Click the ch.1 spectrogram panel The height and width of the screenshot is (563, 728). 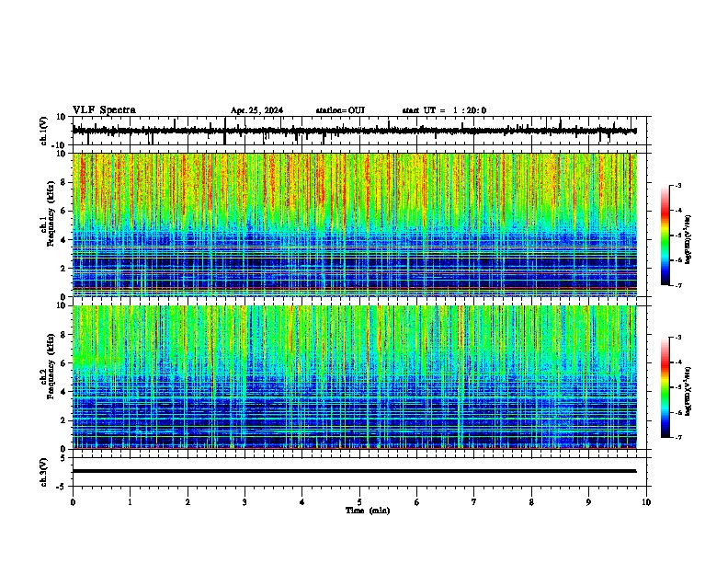pos(355,224)
